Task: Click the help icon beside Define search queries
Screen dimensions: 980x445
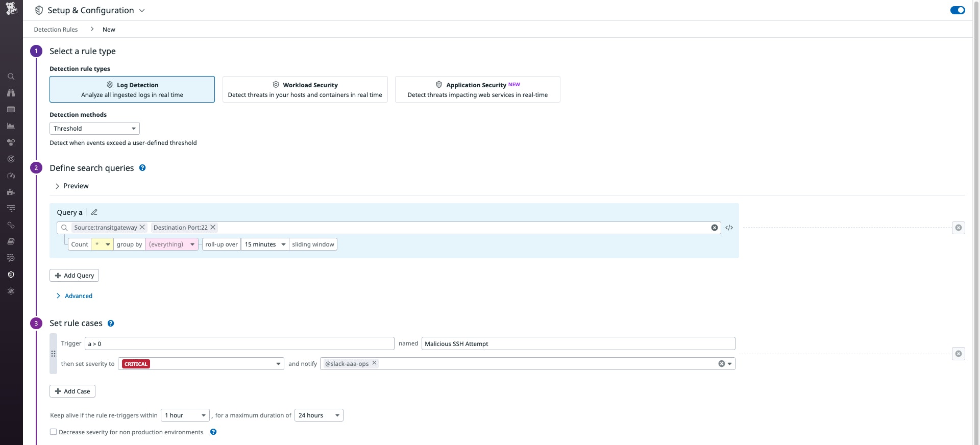Action: (x=142, y=168)
